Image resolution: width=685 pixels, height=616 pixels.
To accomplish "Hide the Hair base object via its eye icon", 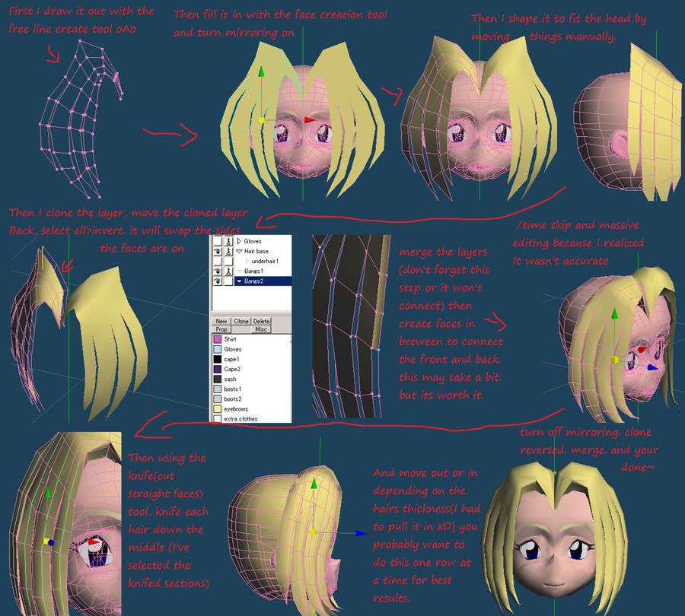I will (217, 251).
